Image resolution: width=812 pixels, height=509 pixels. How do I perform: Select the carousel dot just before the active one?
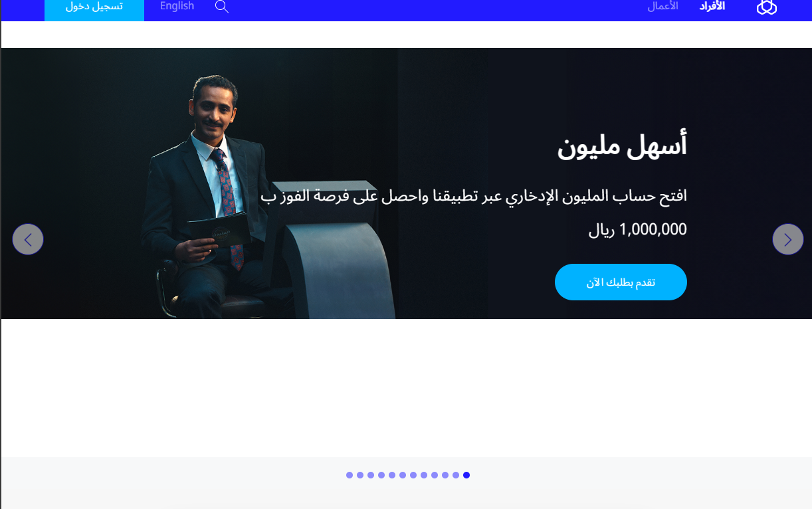click(x=456, y=475)
